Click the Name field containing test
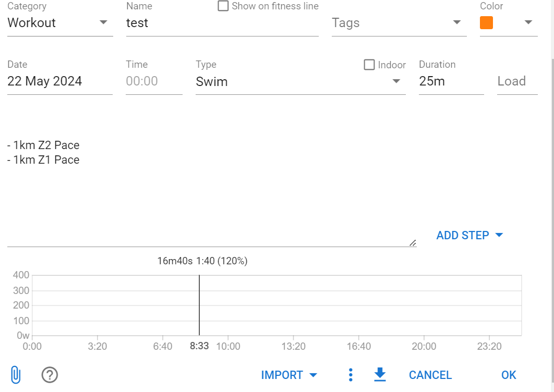Image resolution: width=554 pixels, height=392 pixels. coord(222,22)
